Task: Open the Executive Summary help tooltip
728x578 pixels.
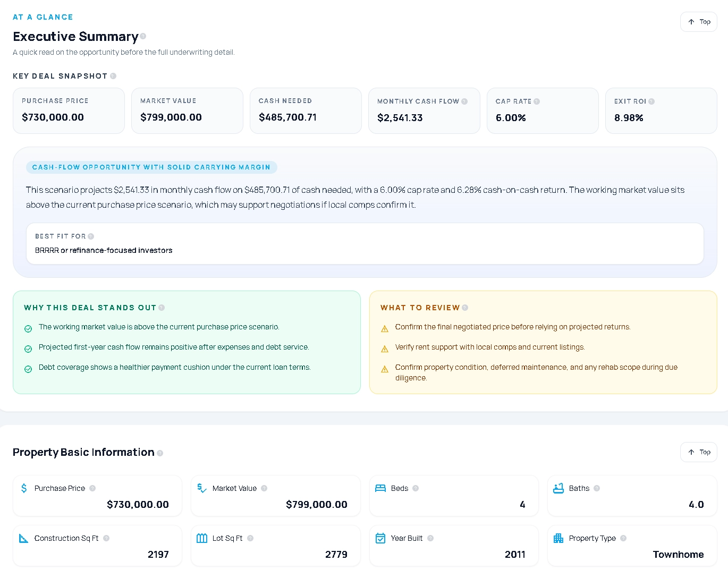Action: click(x=143, y=37)
